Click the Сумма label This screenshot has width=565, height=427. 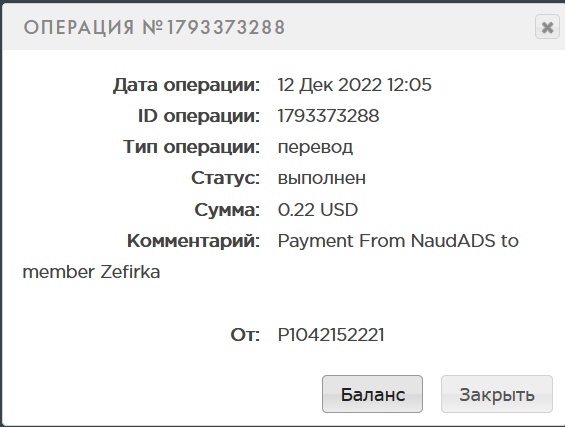click(227, 210)
